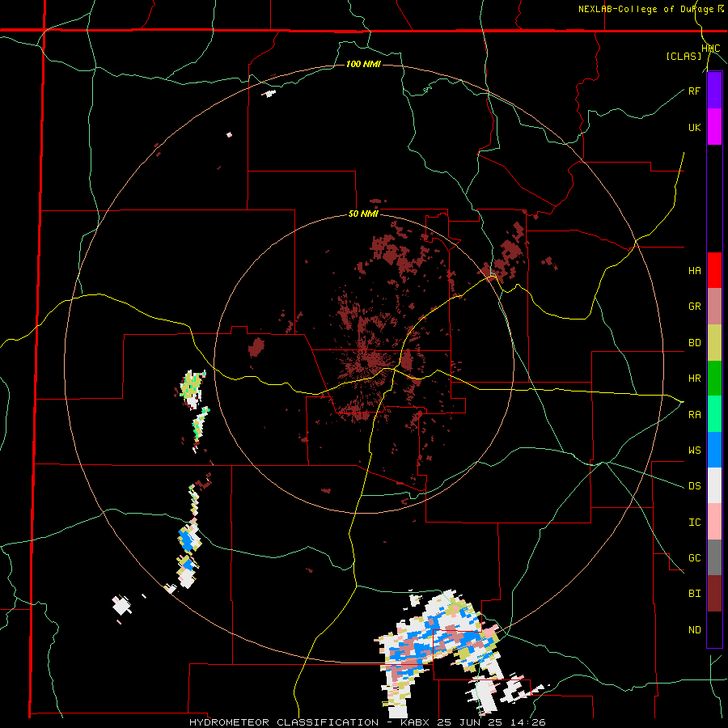The width and height of the screenshot is (728, 728).
Task: Click the DS white legend swatch
Action: [714, 485]
